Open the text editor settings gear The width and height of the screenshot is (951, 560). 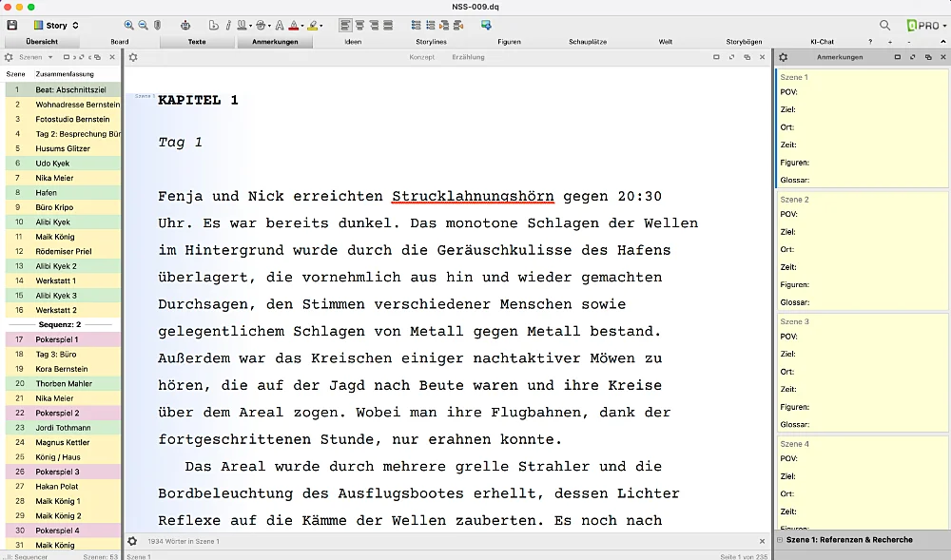click(x=133, y=57)
